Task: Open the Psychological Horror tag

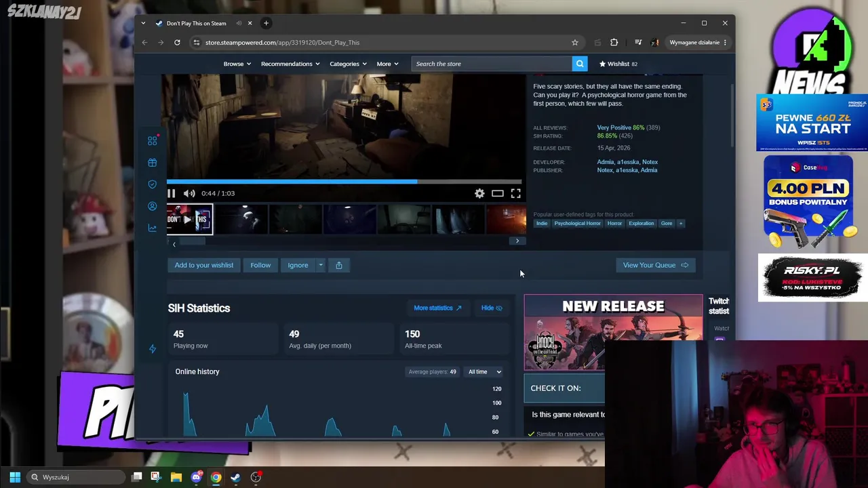Action: (577, 223)
